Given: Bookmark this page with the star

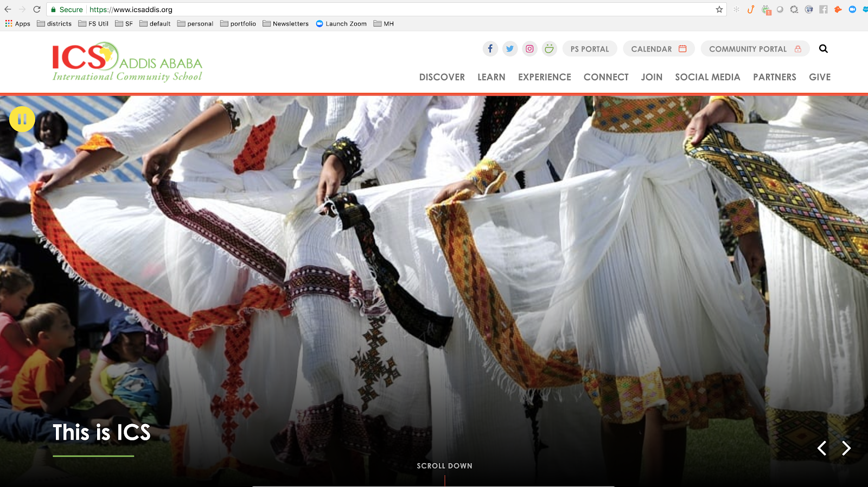Looking at the screenshot, I should click(719, 9).
